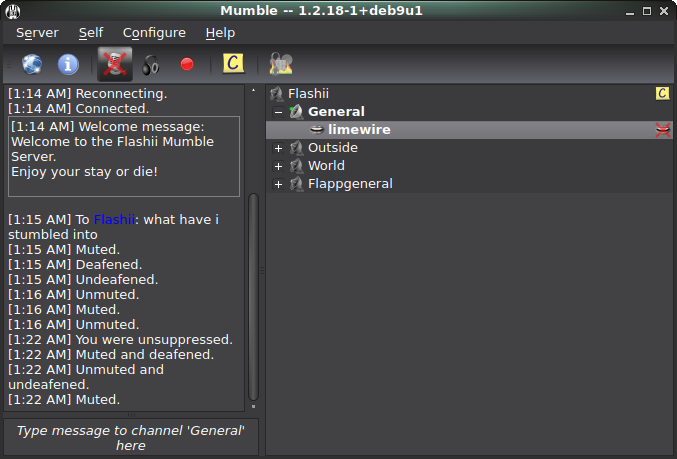Close the Mumble window
This screenshot has height=459, width=677.
click(664, 11)
